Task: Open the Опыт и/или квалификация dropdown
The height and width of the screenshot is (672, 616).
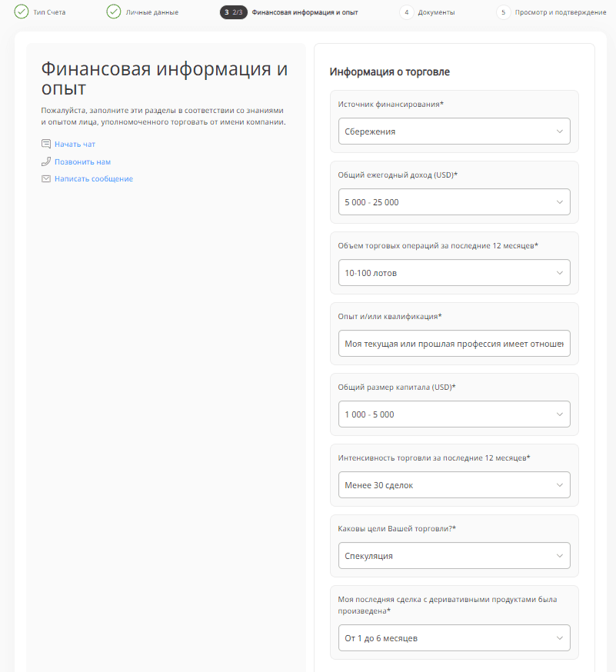Action: click(454, 343)
